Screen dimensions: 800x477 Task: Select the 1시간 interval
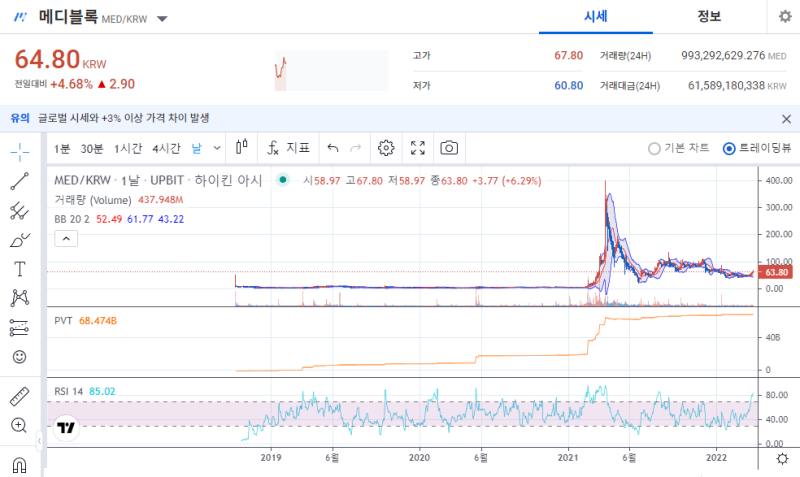point(128,148)
